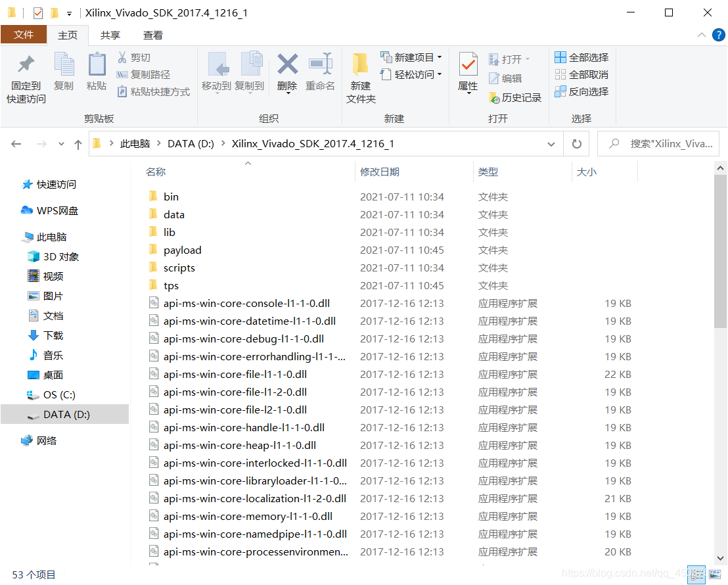The height and width of the screenshot is (585, 728).
Task: Switch to the 查看 ribbon tab
Action: (153, 35)
